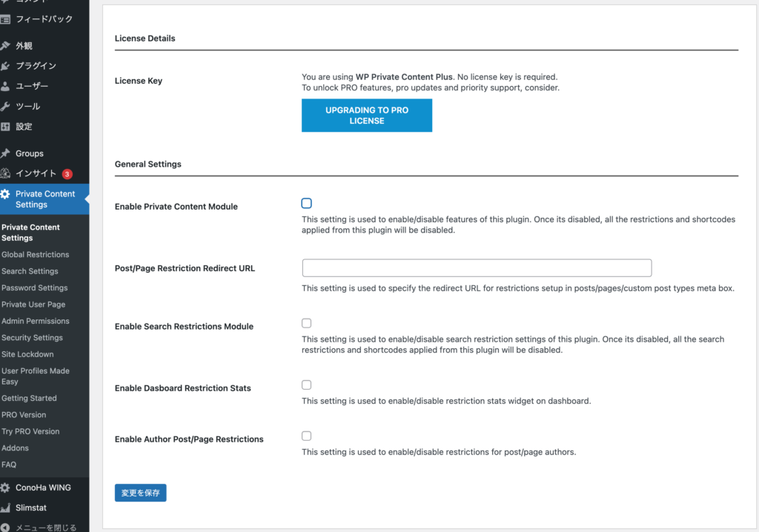Viewport: 759px width, 532px height.
Task: Click the bold Private Content Settings submenu link
Action: point(30,233)
